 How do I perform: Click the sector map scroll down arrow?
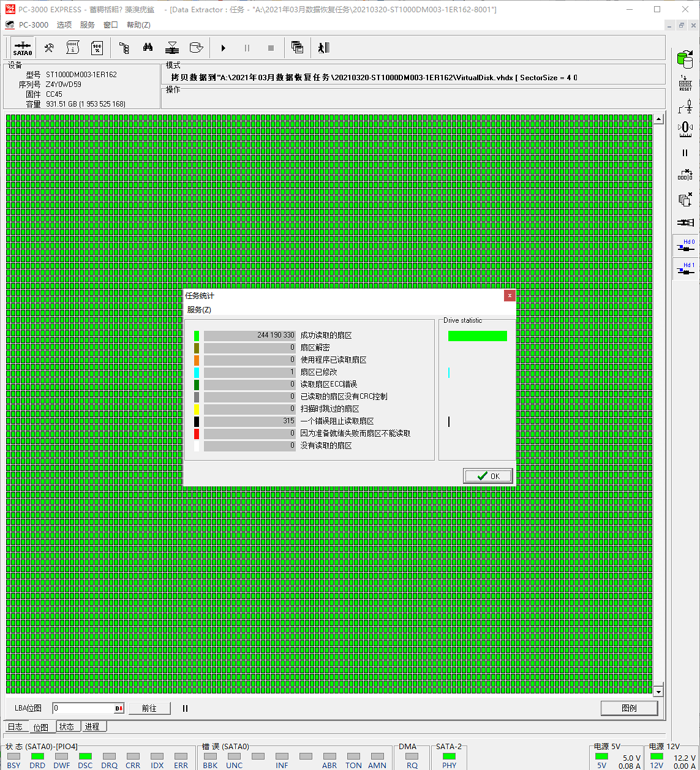pyautogui.click(x=659, y=692)
